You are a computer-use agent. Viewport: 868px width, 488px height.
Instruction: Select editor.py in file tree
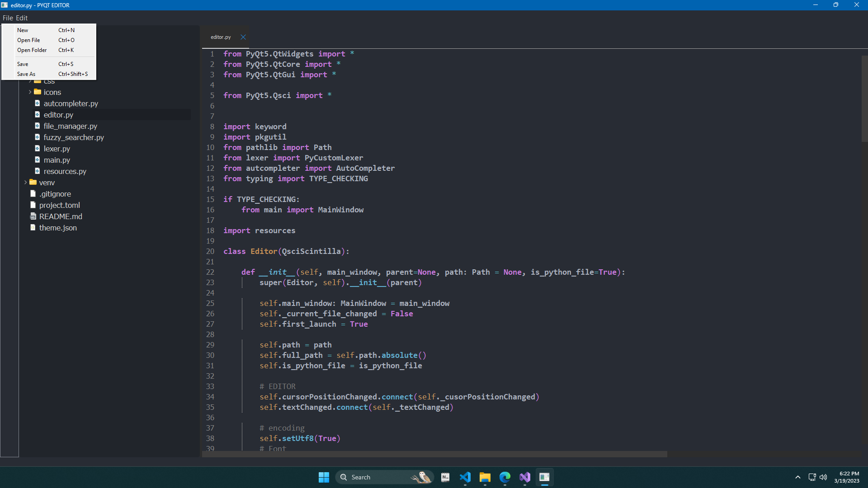coord(58,115)
